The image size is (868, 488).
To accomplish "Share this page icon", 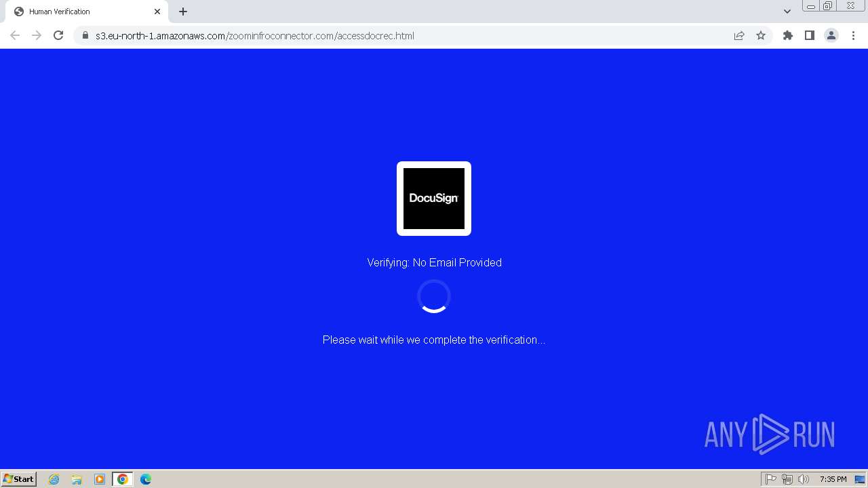I will [x=739, y=35].
